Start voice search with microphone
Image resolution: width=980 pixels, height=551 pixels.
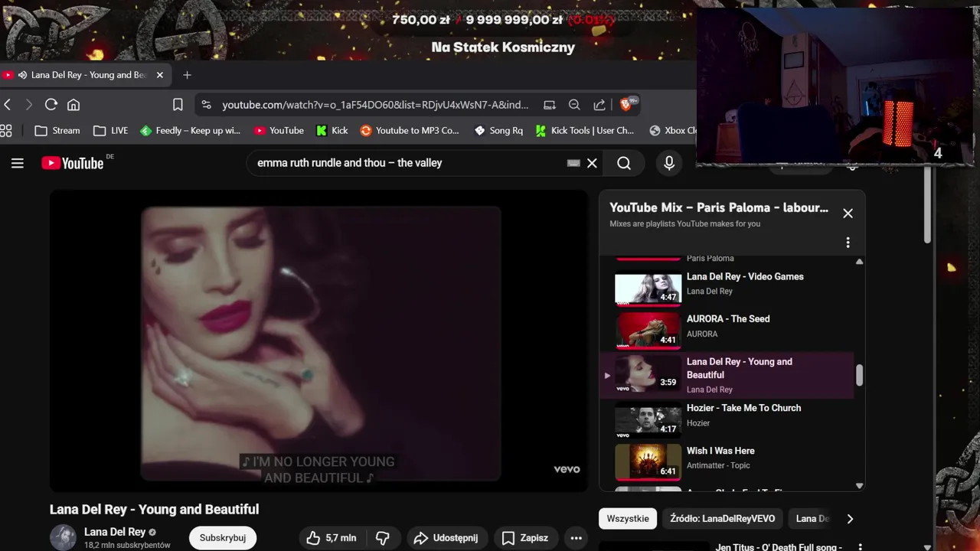coord(669,163)
